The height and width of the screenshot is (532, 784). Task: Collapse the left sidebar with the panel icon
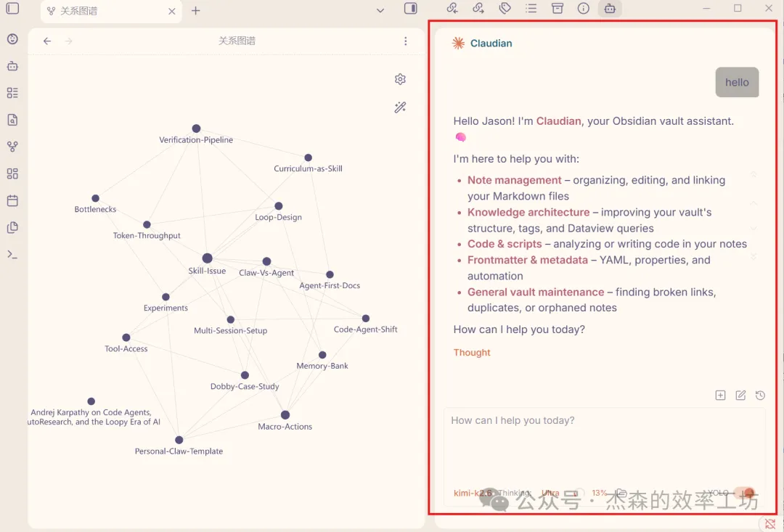coord(12,9)
